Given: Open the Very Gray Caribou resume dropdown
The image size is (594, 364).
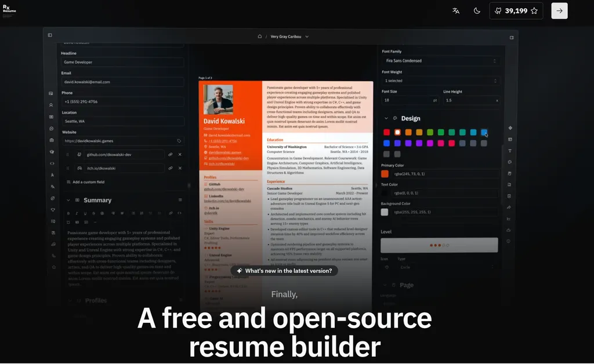Looking at the screenshot, I should (289, 37).
